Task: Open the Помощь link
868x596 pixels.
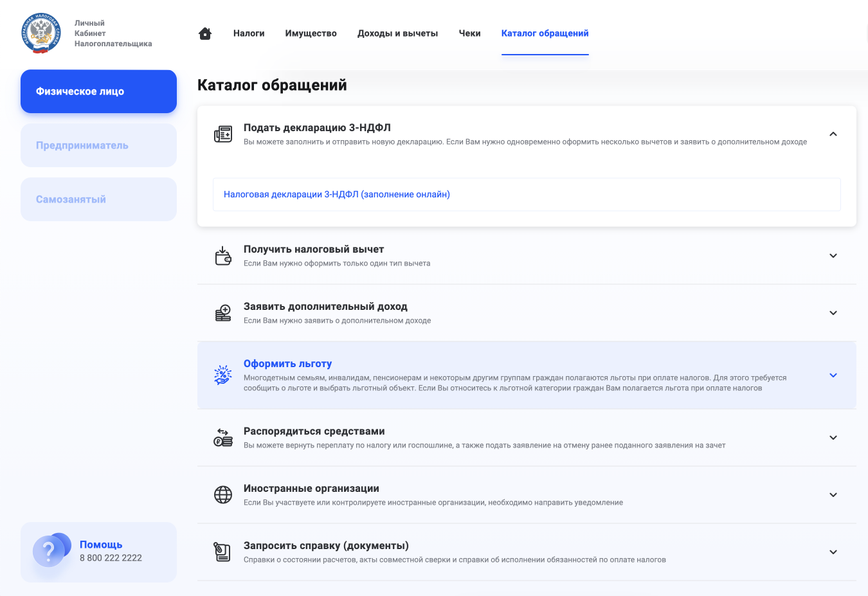Action: (101, 545)
